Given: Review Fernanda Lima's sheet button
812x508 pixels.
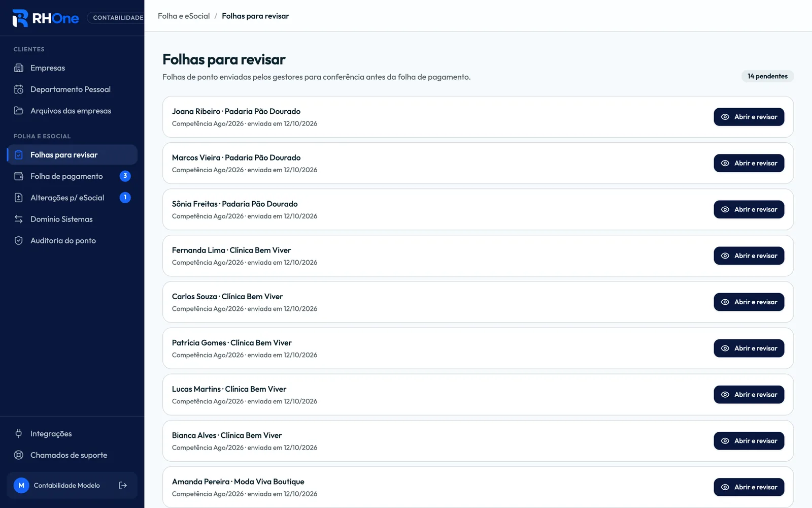Looking at the screenshot, I should [x=749, y=256].
